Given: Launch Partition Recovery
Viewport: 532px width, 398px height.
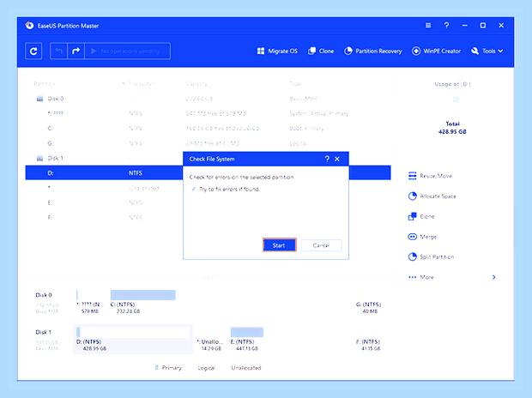Looking at the screenshot, I should coord(373,51).
